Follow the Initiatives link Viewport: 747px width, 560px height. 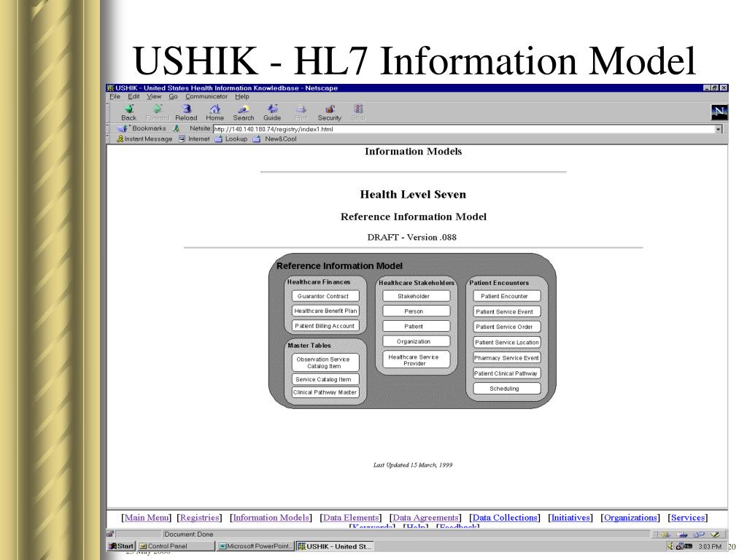pos(570,518)
